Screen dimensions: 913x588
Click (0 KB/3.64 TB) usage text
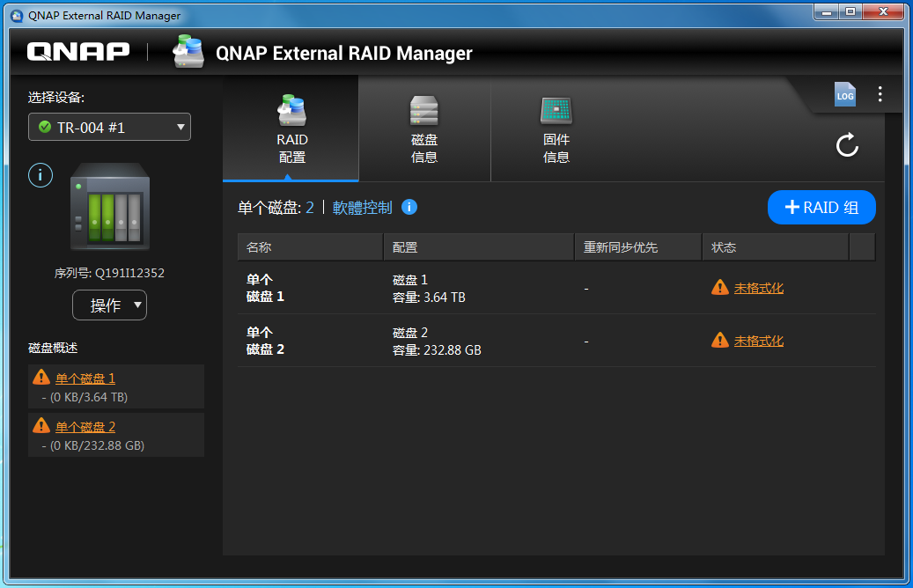click(89, 397)
